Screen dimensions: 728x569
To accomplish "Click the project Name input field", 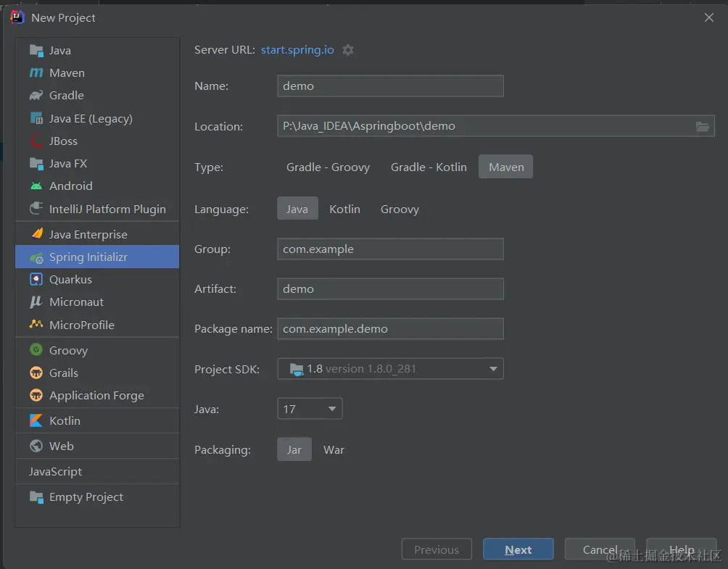I will [390, 86].
